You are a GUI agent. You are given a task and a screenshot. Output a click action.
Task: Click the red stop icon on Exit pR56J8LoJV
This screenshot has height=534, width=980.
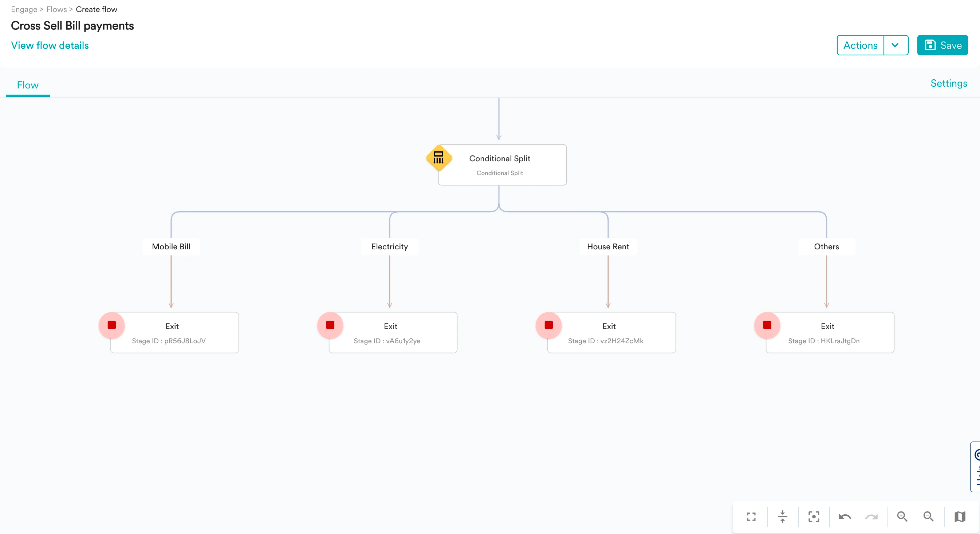[x=112, y=325]
